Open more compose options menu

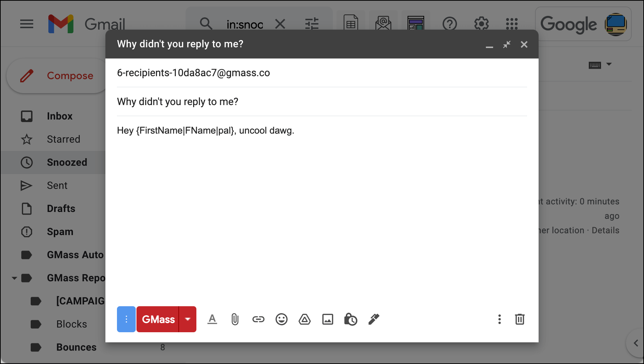[500, 319]
